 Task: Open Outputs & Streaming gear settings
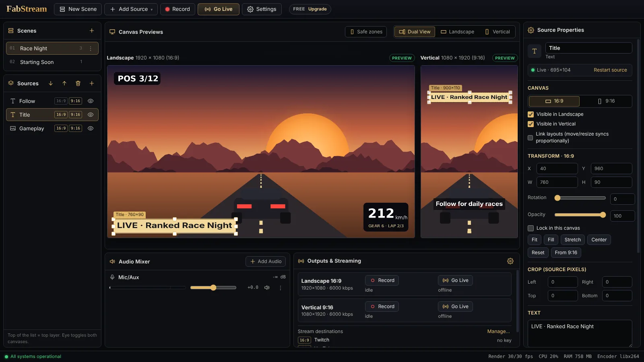click(x=510, y=261)
